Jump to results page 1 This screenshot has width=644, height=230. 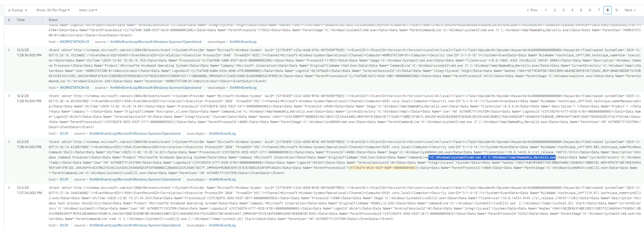coord(546,10)
